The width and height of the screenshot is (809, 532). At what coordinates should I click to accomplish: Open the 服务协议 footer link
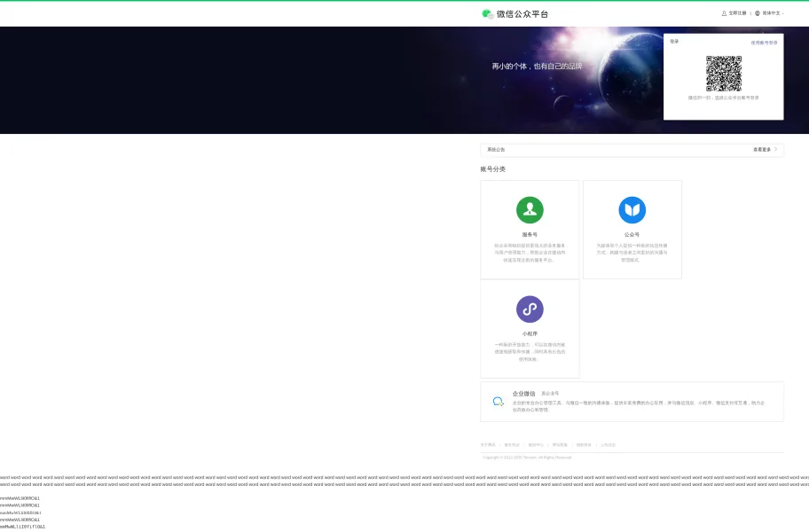click(x=512, y=445)
